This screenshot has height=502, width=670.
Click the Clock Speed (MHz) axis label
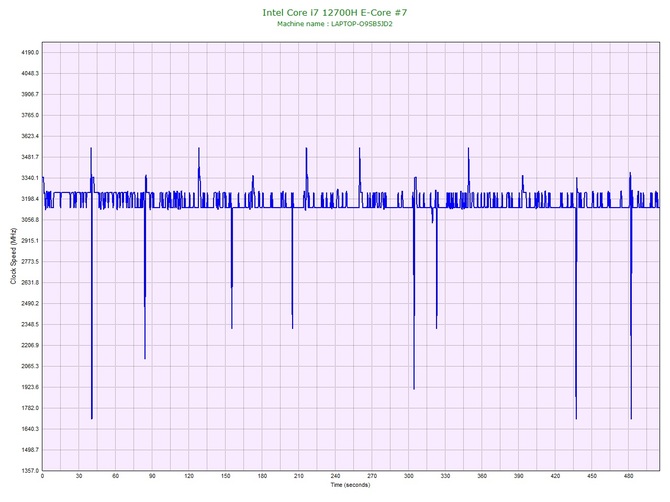[x=13, y=256]
